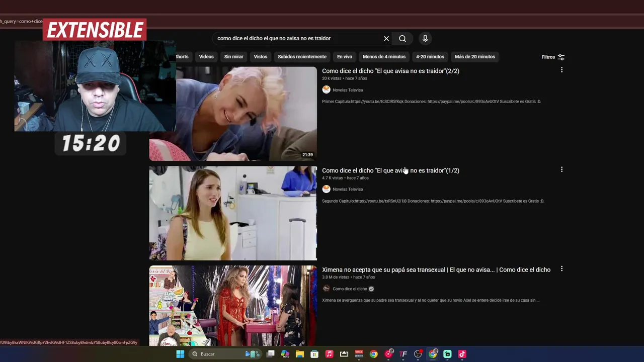Click the '20 k vistas • hace 7 años' text
This screenshot has height=362, width=644.
point(345,78)
